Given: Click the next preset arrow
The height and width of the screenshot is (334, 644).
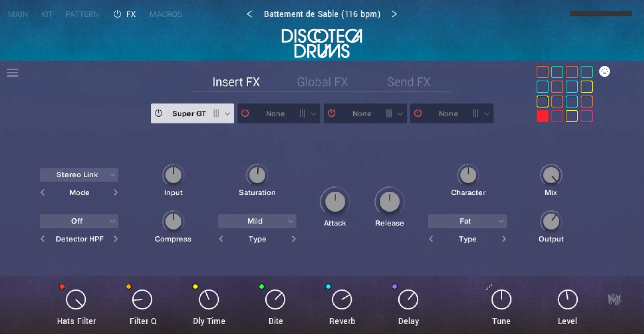Looking at the screenshot, I should click(x=394, y=14).
